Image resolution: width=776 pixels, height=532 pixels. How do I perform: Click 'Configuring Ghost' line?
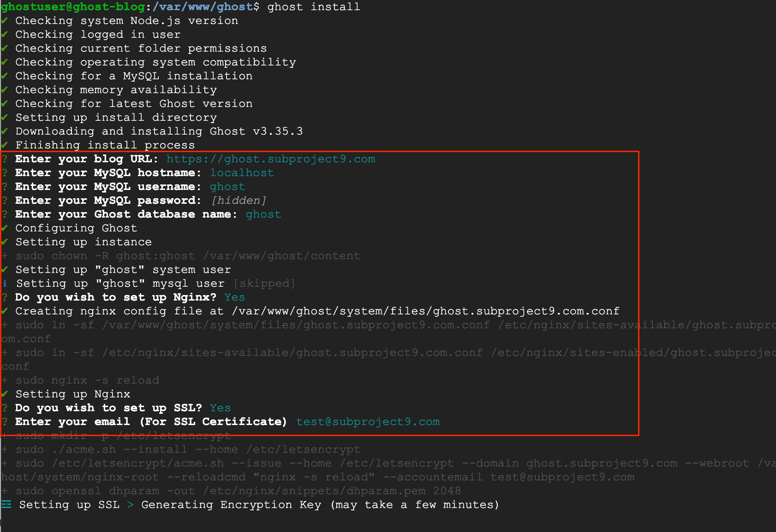click(76, 228)
